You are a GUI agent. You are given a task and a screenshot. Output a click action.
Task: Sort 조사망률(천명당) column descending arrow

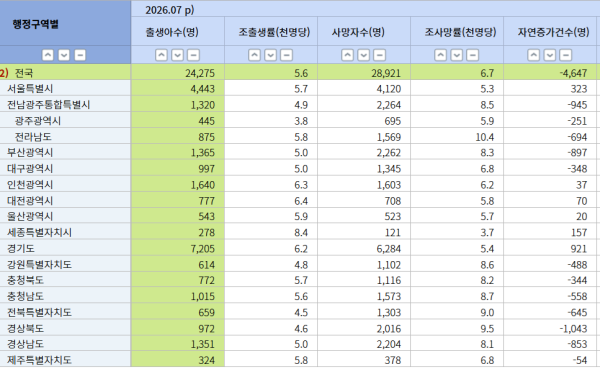[457, 55]
